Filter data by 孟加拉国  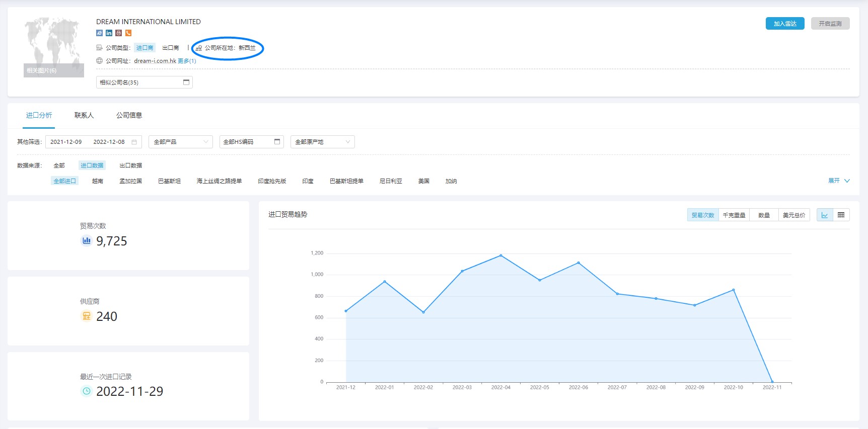pyautogui.click(x=130, y=181)
